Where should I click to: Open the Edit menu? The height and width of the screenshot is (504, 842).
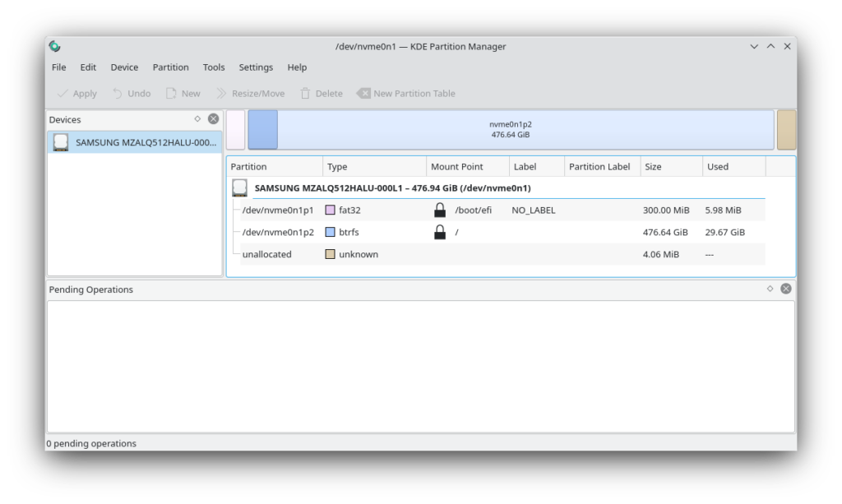coord(88,67)
